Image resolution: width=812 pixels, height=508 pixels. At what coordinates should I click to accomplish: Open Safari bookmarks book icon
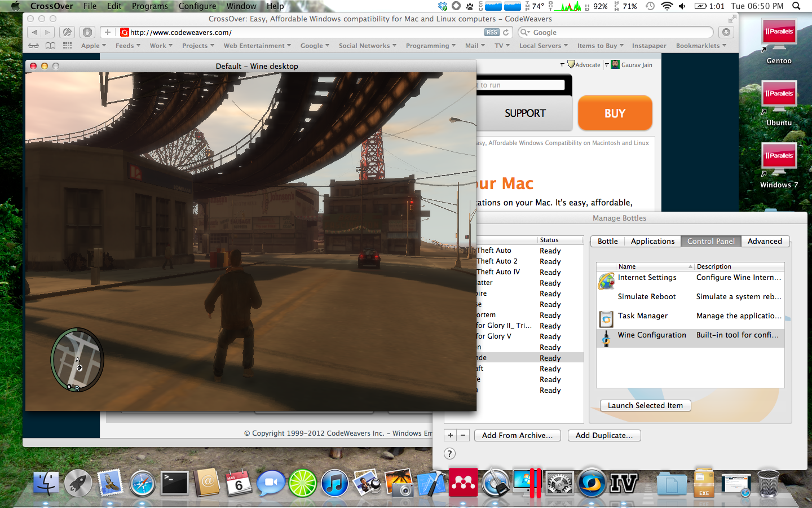(51, 46)
